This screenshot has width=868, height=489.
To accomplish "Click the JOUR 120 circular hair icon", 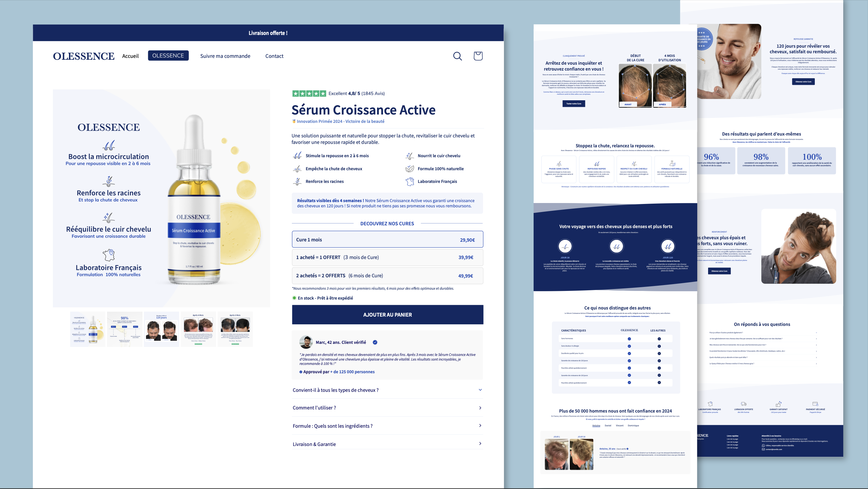I will (668, 247).
